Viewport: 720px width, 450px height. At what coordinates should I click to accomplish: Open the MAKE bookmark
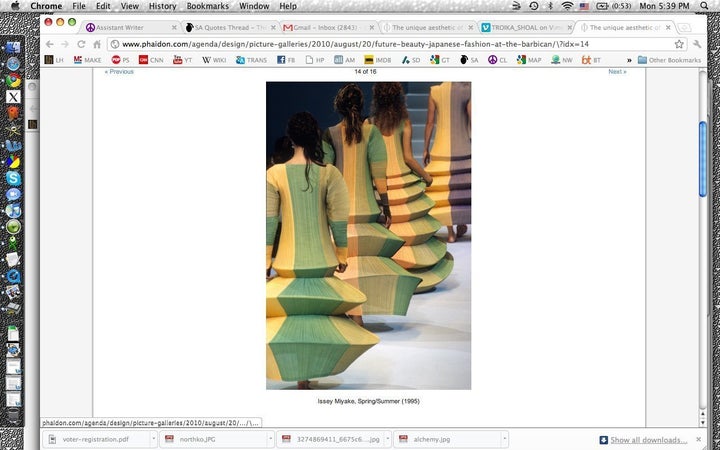87,60
